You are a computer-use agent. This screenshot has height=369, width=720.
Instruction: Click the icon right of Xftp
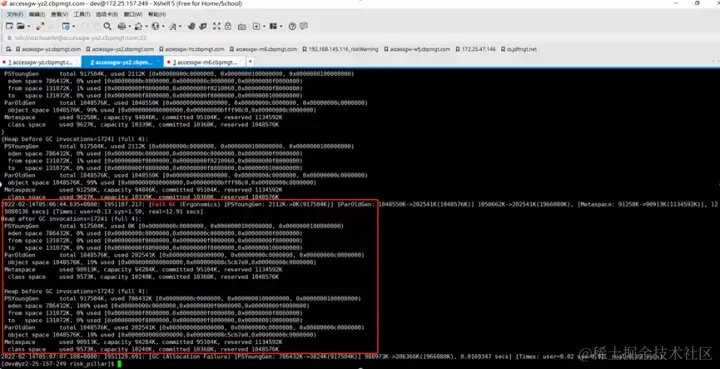[x=203, y=26]
